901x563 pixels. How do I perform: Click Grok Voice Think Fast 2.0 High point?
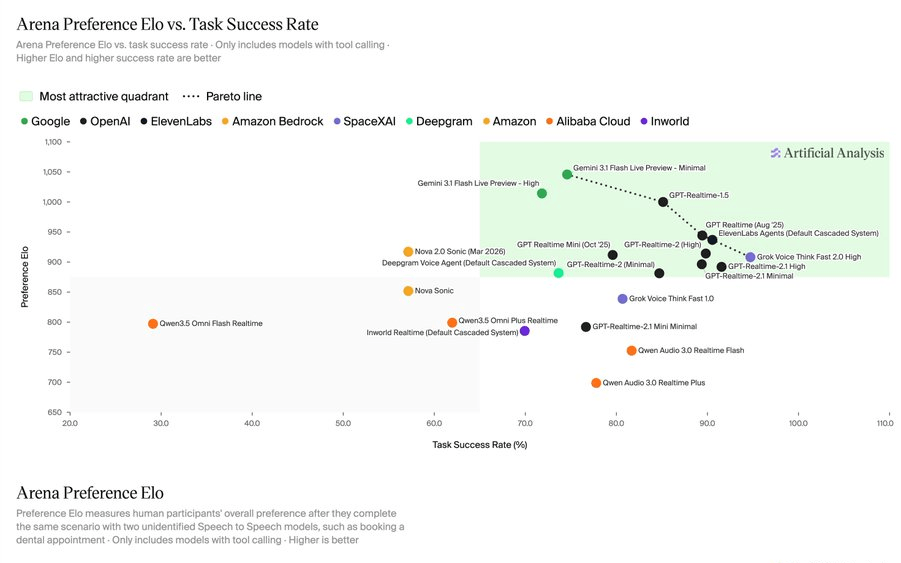[x=750, y=257]
